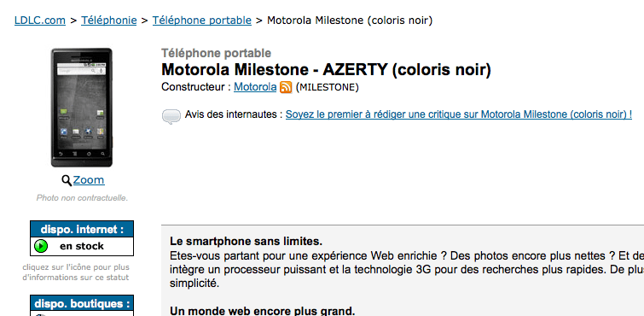Click the 'Un monde web encore plus grand' heading
The height and width of the screenshot is (316, 644).
click(x=262, y=311)
